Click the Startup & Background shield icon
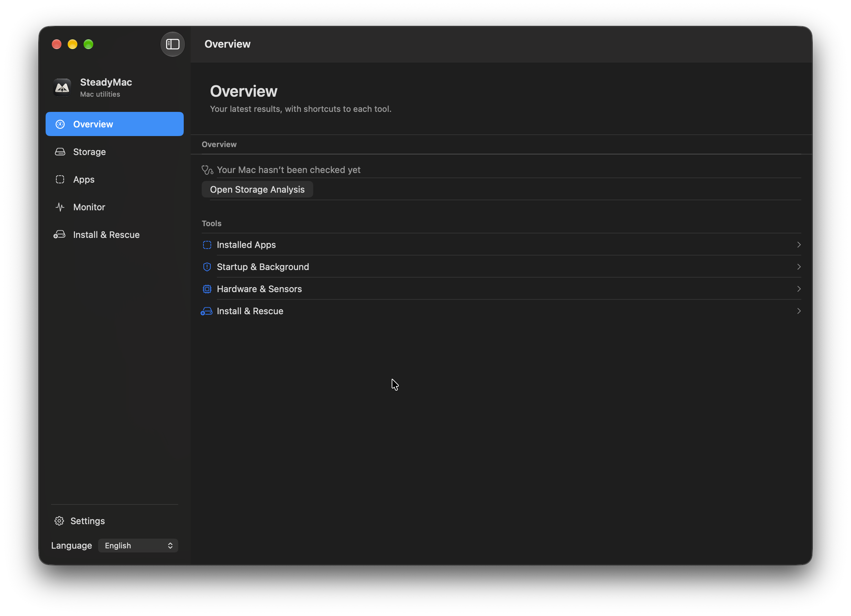 pyautogui.click(x=207, y=267)
